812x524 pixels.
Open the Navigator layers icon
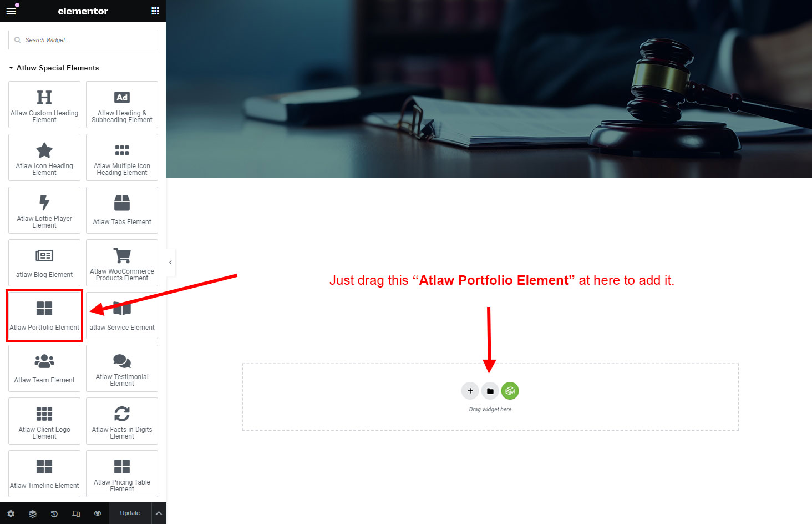(33, 513)
